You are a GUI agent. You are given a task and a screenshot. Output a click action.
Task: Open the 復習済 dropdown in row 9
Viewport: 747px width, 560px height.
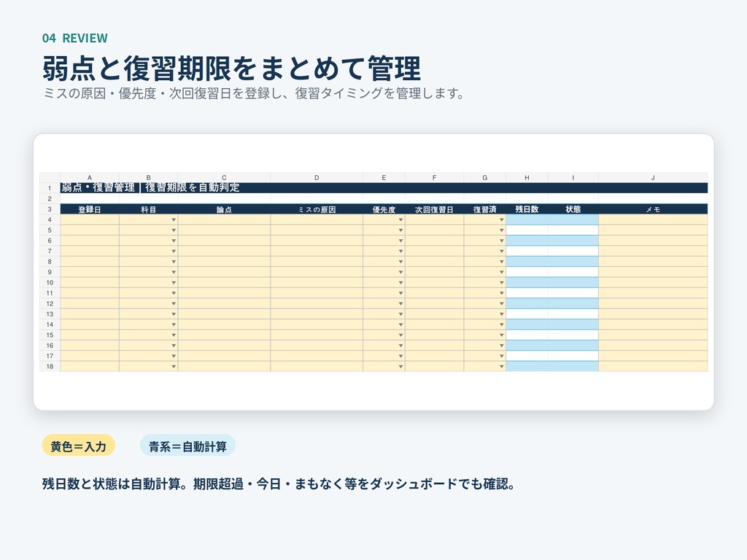pyautogui.click(x=502, y=272)
